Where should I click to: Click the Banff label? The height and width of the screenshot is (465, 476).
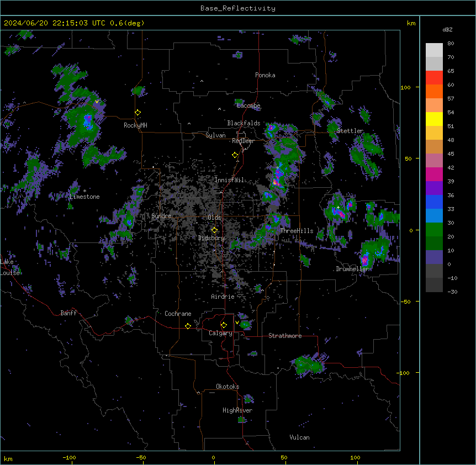(x=68, y=313)
